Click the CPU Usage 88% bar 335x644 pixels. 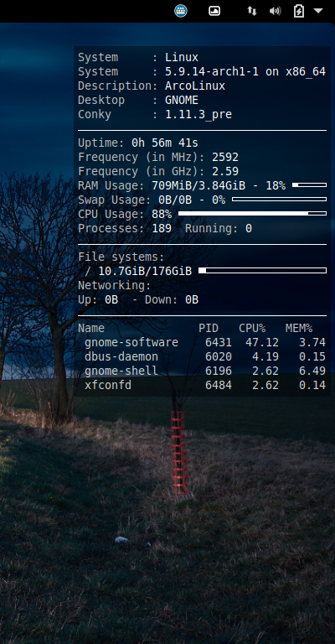pyautogui.click(x=252, y=214)
